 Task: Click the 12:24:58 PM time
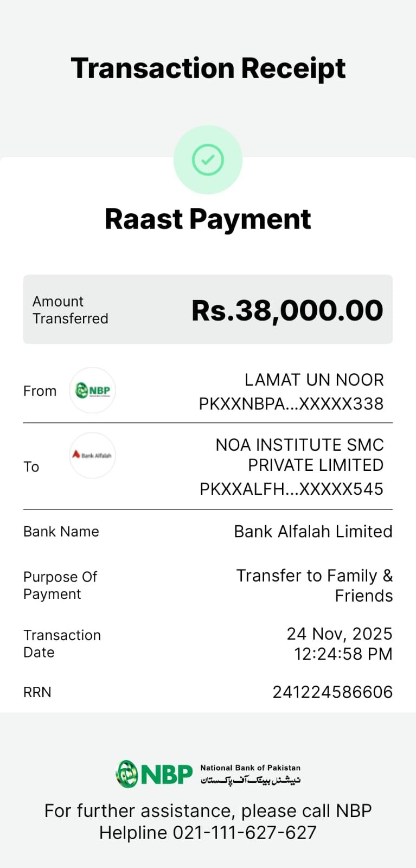tap(343, 654)
